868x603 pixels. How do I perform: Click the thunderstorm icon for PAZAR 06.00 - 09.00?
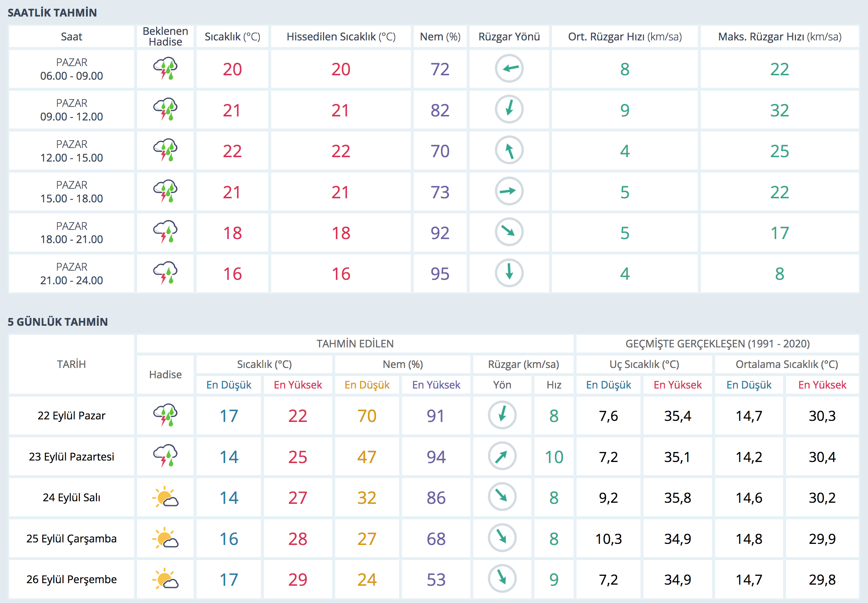tap(165, 68)
